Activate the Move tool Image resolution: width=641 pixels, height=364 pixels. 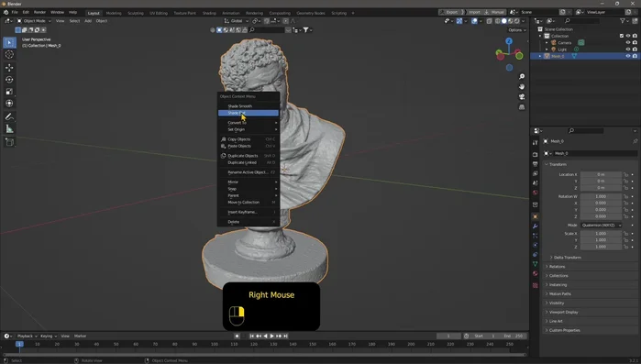[x=9, y=68]
